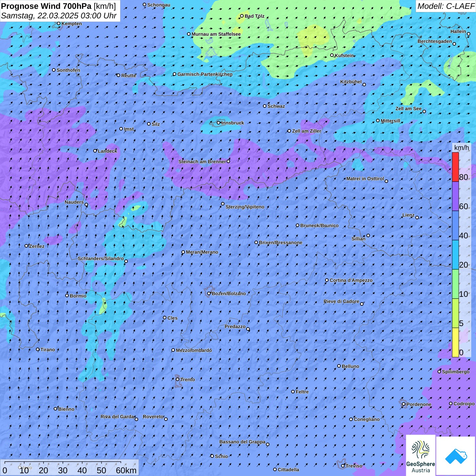The height and width of the screenshot is (476, 476).
Task: Click the 'Berchtesgaden' city label
Action: pos(435,41)
